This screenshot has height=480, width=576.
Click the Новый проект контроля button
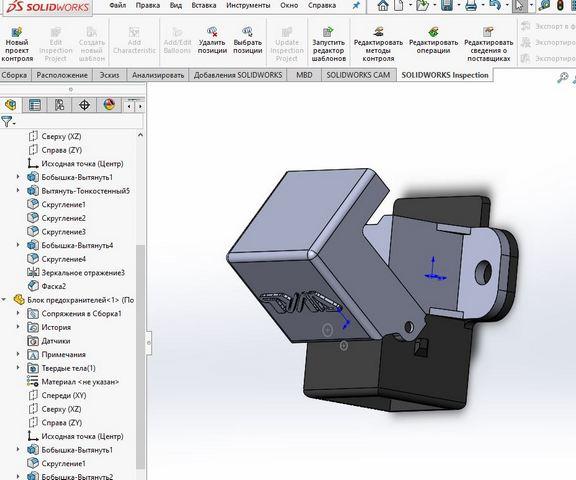tap(17, 44)
